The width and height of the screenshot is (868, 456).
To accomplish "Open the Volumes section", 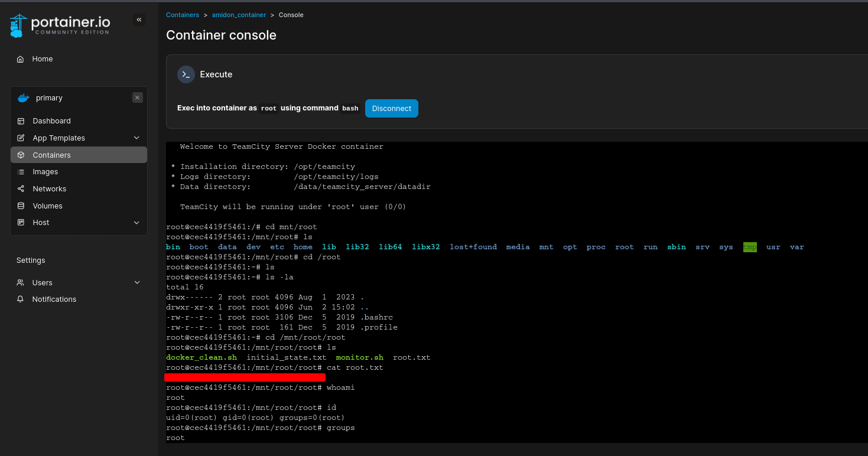I will point(79,206).
